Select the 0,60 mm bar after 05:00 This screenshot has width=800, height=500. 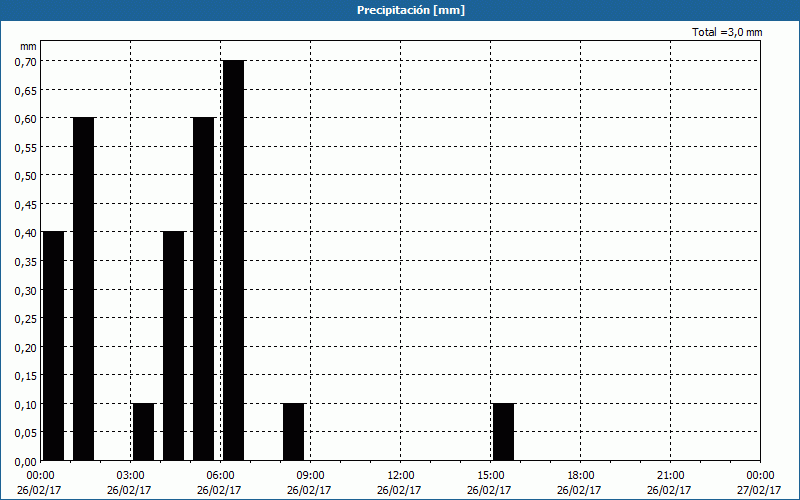pyautogui.click(x=204, y=289)
